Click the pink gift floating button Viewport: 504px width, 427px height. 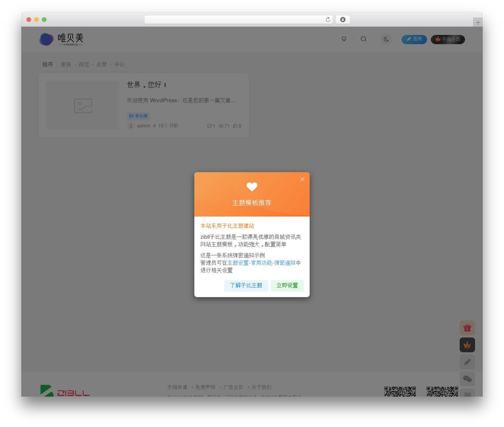(467, 328)
